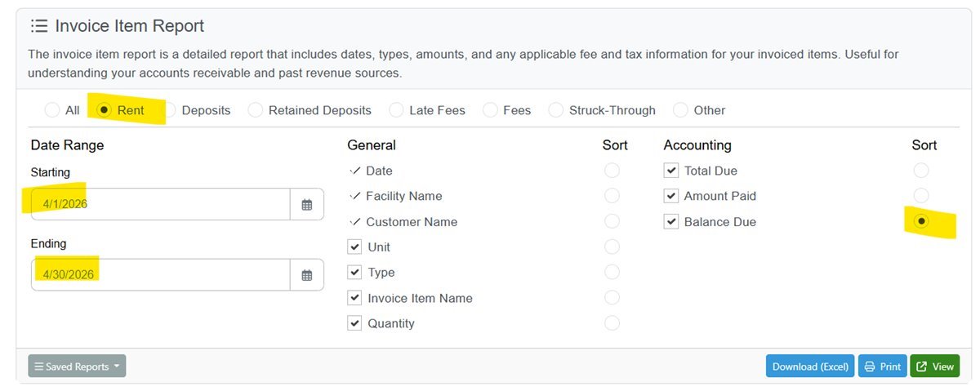This screenshot has width=980, height=391.
Task: Uncheck the Invoice Item Name checkbox
Action: [x=354, y=298]
